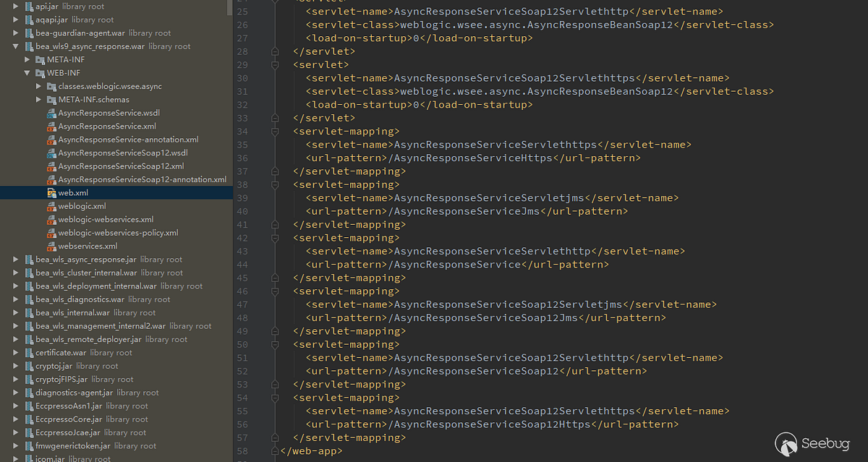Expand the META-INF.schemas folder
This screenshot has height=462, width=868.
pyautogui.click(x=38, y=99)
